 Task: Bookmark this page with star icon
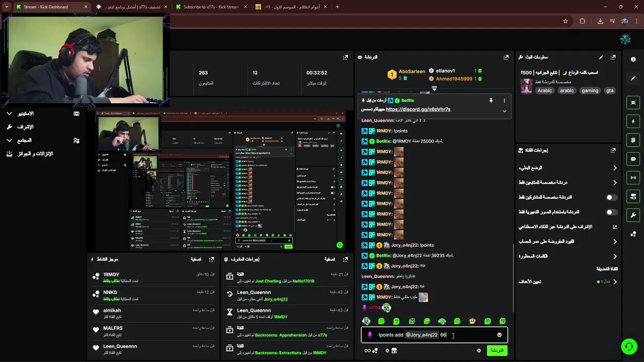(x=566, y=21)
